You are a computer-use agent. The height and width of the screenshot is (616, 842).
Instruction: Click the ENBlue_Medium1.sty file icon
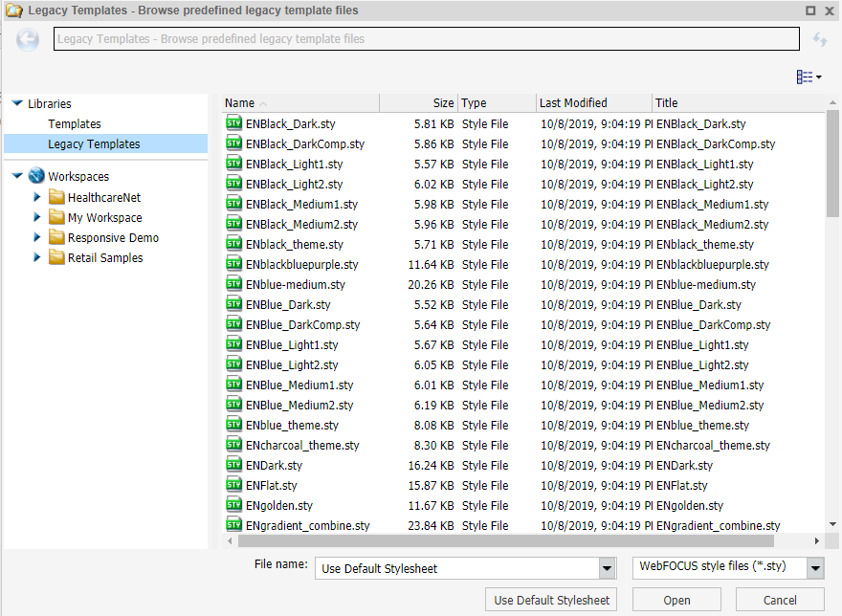pyautogui.click(x=233, y=385)
